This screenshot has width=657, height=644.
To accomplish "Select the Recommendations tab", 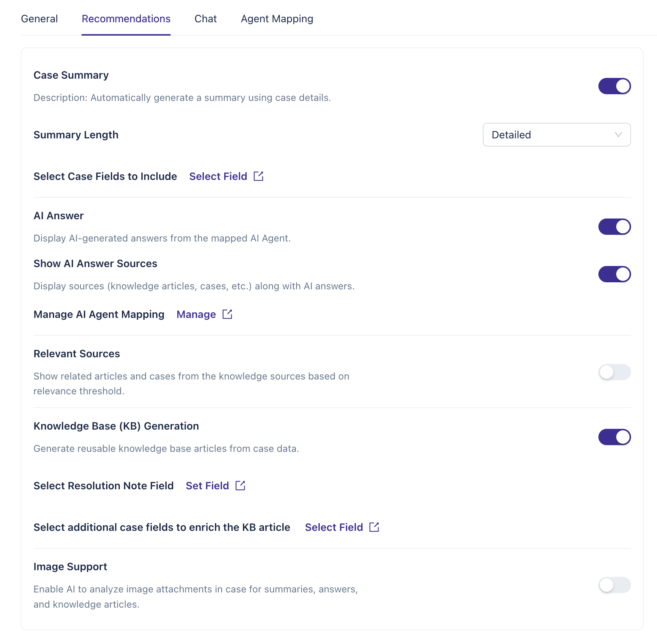I will coord(126,19).
